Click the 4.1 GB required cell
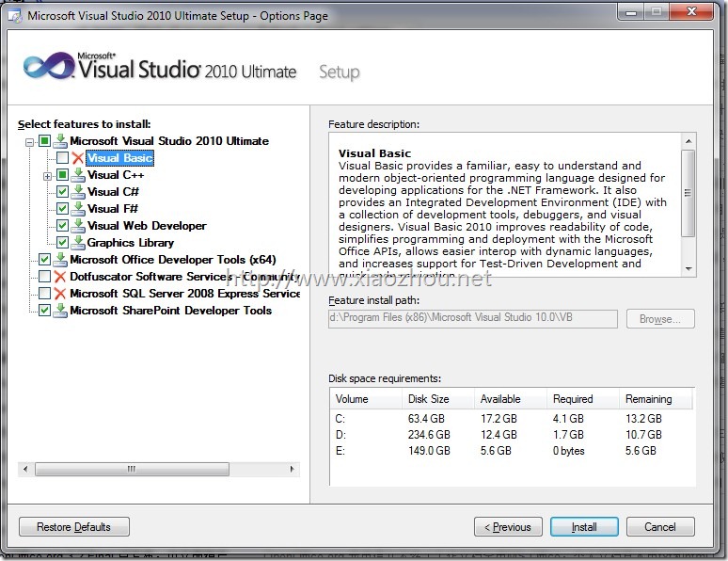The height and width of the screenshot is (561, 728). 568,419
